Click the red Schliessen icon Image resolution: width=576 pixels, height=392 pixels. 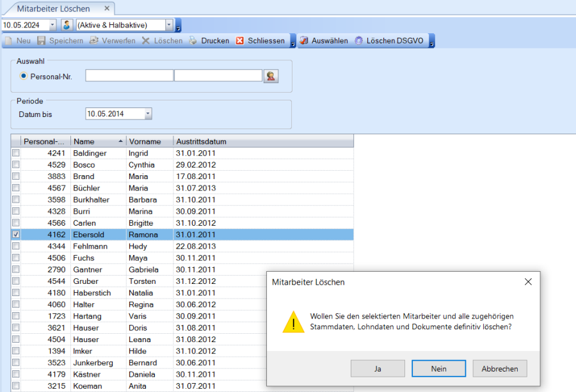tap(240, 41)
